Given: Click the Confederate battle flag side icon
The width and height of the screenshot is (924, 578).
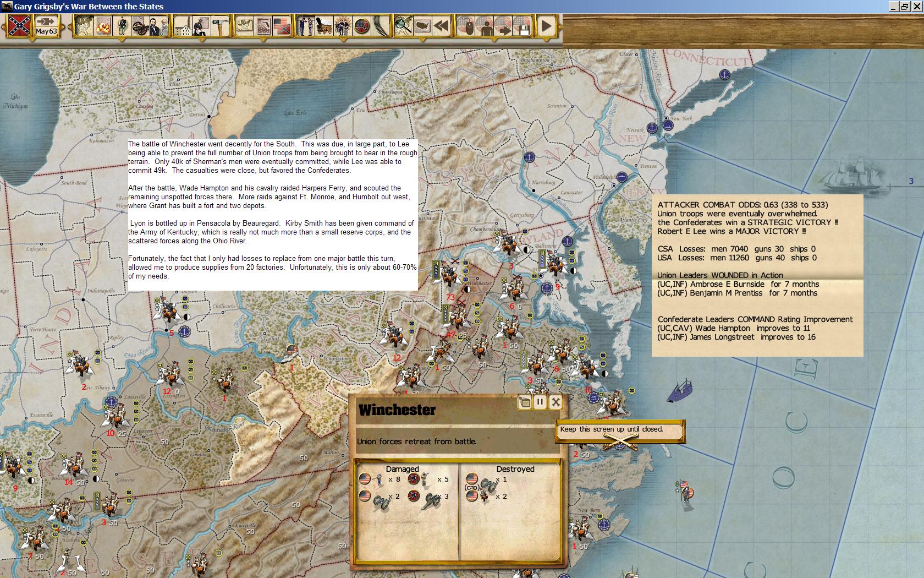Looking at the screenshot, I should [x=19, y=26].
